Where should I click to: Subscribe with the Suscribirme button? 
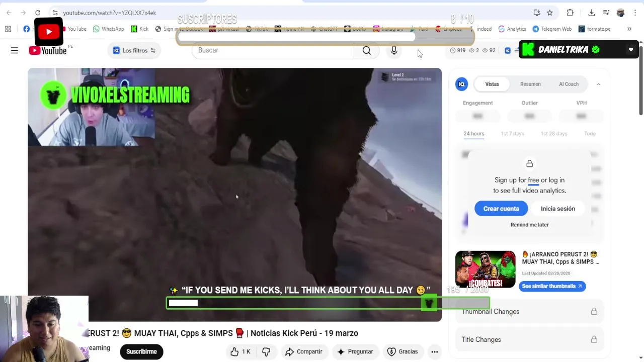[141, 351]
